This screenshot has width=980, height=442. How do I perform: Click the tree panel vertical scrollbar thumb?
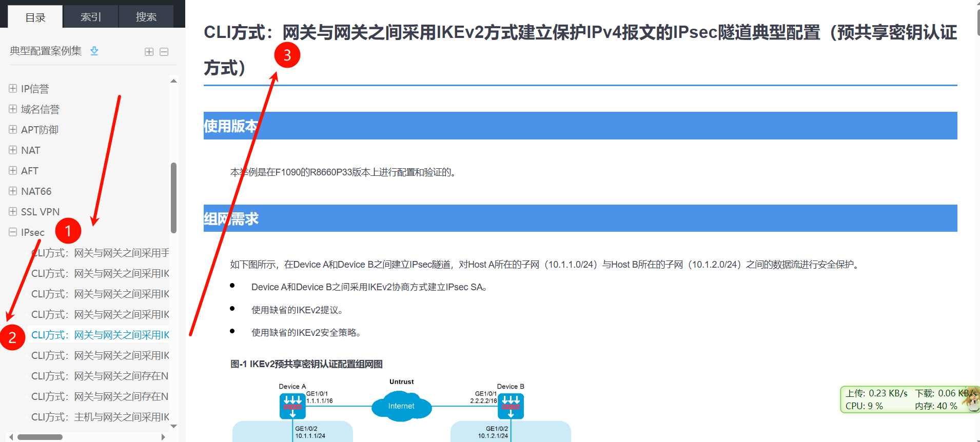click(x=173, y=197)
